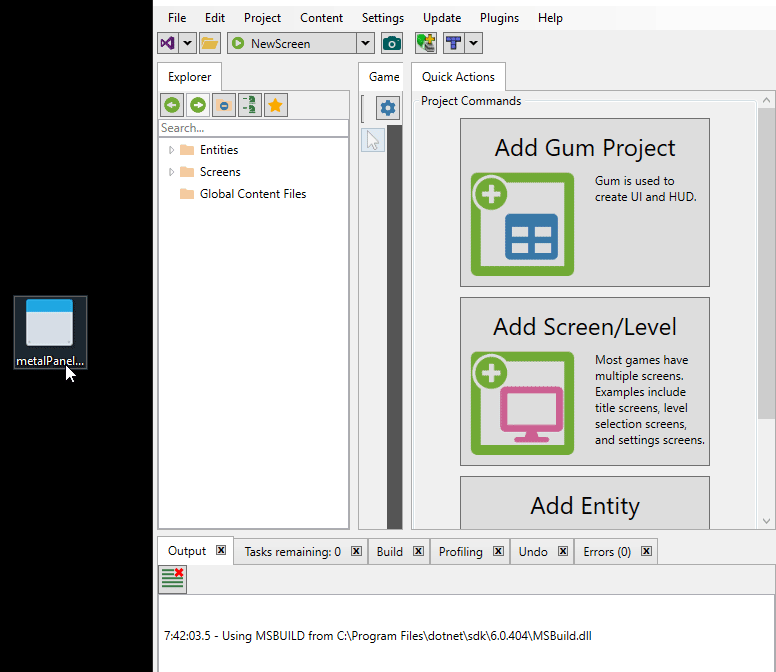The image size is (776, 672).
Task: Take a screenshot with the camera icon
Action: tap(392, 43)
